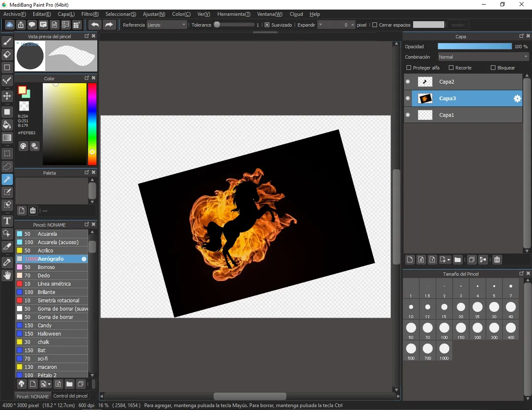Open Aerógrafo brush settings gear
The width and height of the screenshot is (532, 410).
[x=84, y=259]
